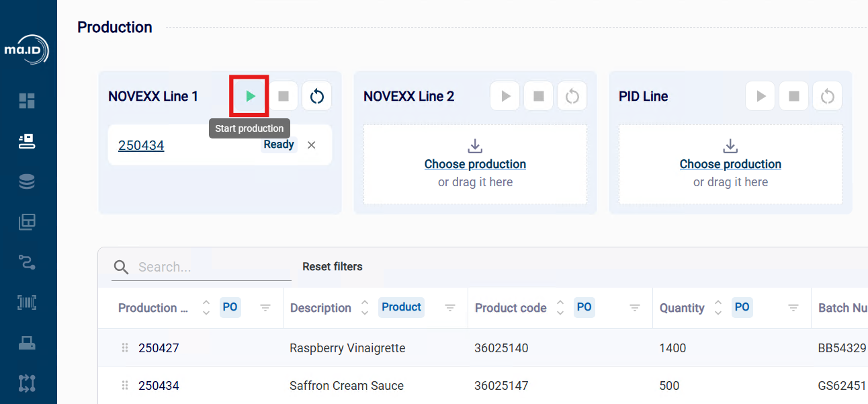The width and height of the screenshot is (868, 404).
Task: Open the layout templates icon in sidebar
Action: pyautogui.click(x=27, y=222)
